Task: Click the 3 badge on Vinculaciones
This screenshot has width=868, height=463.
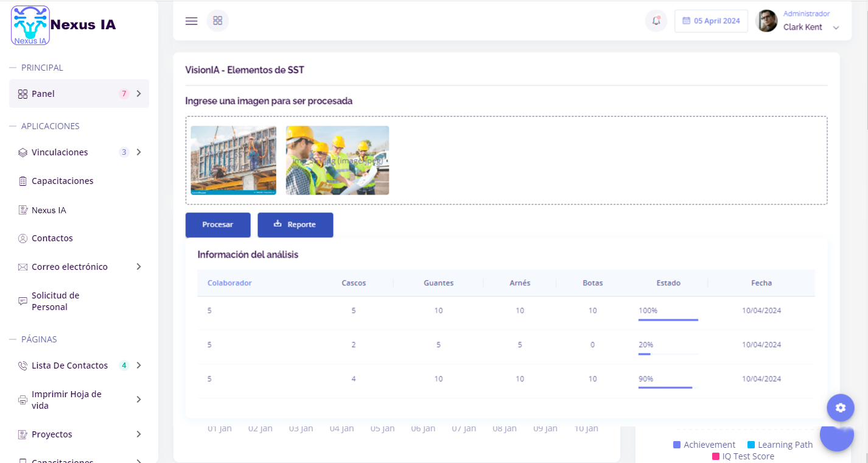Action: [x=124, y=152]
